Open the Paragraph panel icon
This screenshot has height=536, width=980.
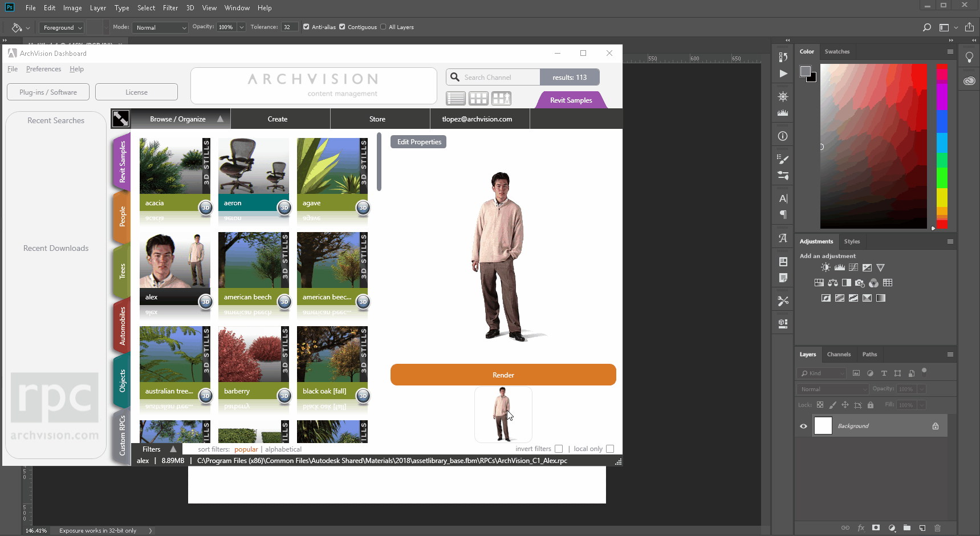click(x=783, y=214)
